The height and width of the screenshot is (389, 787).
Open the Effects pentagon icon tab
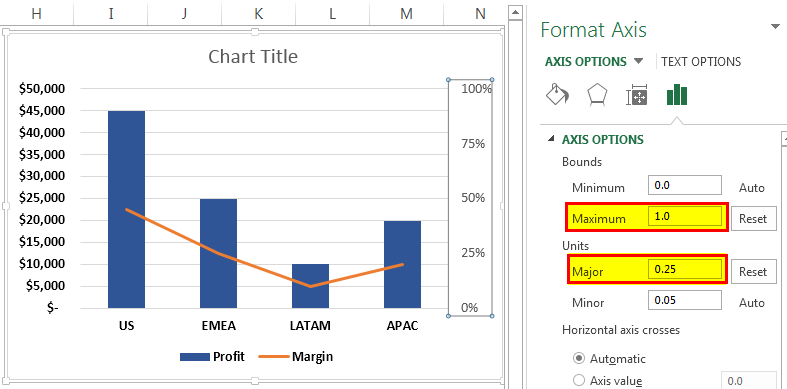click(x=598, y=94)
